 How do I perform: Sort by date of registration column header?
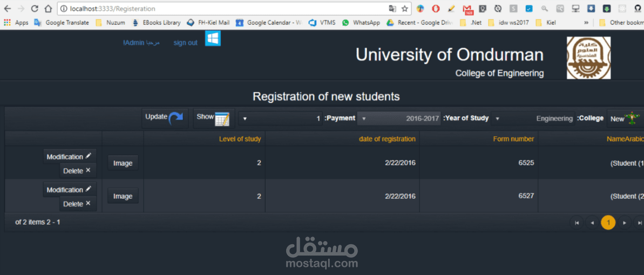click(387, 139)
